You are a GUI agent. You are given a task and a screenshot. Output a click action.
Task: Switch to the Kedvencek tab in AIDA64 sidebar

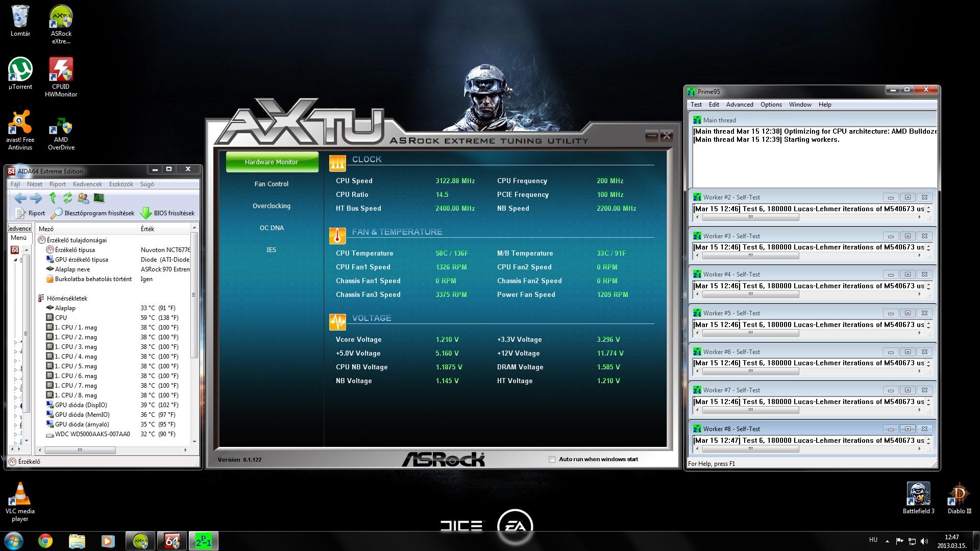click(20, 229)
